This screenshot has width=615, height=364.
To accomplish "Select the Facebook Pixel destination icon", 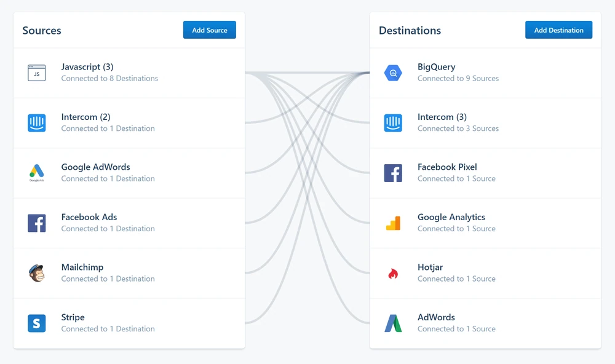I will pyautogui.click(x=393, y=173).
